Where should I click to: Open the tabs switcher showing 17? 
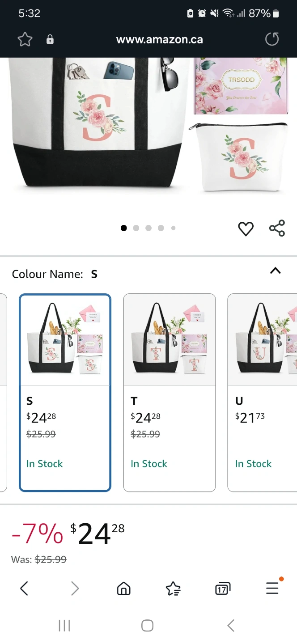(222, 589)
